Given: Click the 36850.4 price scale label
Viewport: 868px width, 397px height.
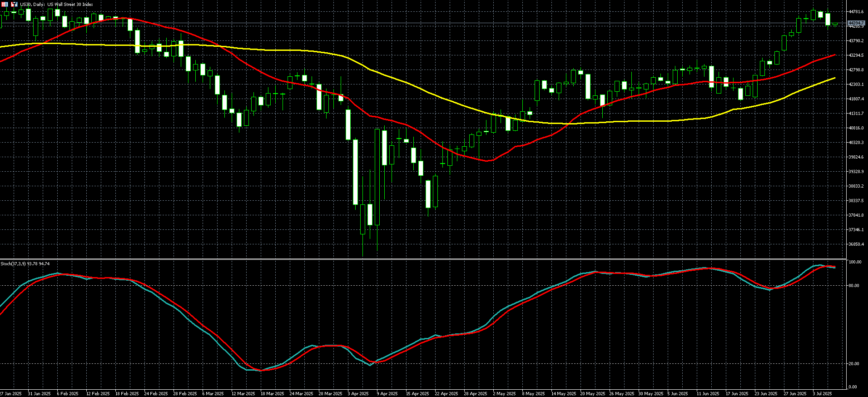Looking at the screenshot, I should (856, 244).
